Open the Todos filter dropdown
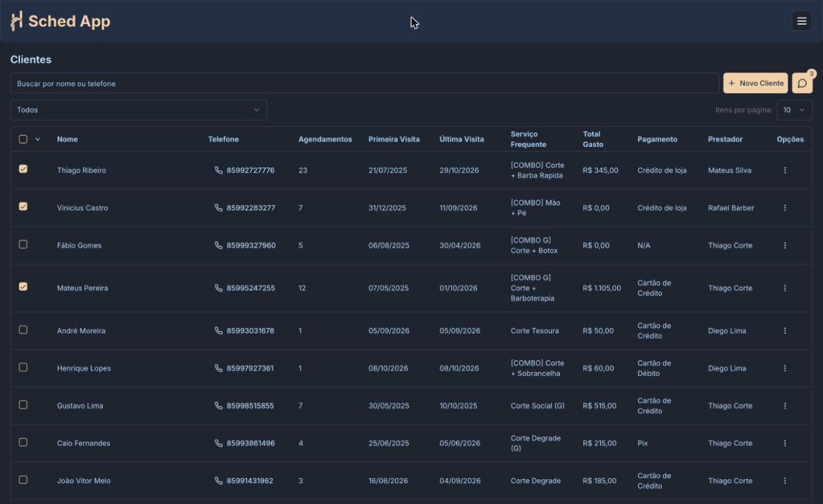Image resolution: width=823 pixels, height=504 pixels. [139, 110]
